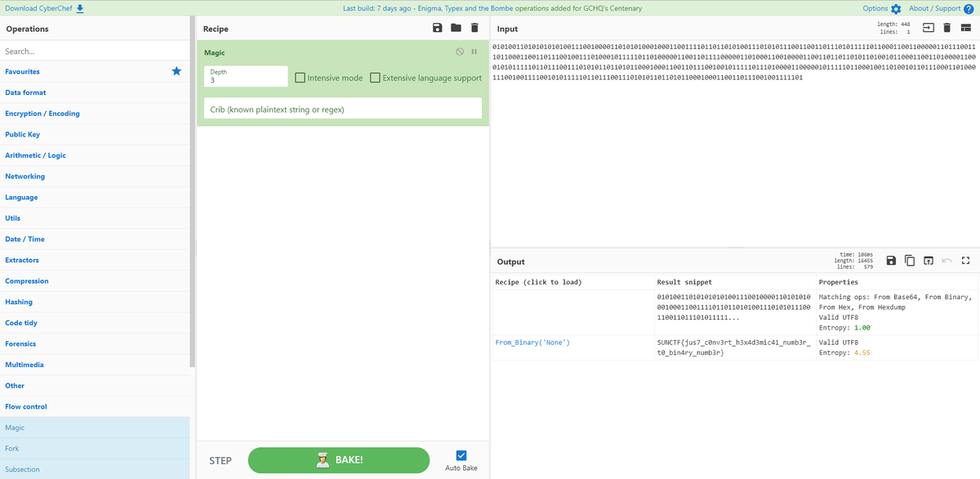Click the Result snippet column header
Screen dimensions: 980x479
(684, 282)
